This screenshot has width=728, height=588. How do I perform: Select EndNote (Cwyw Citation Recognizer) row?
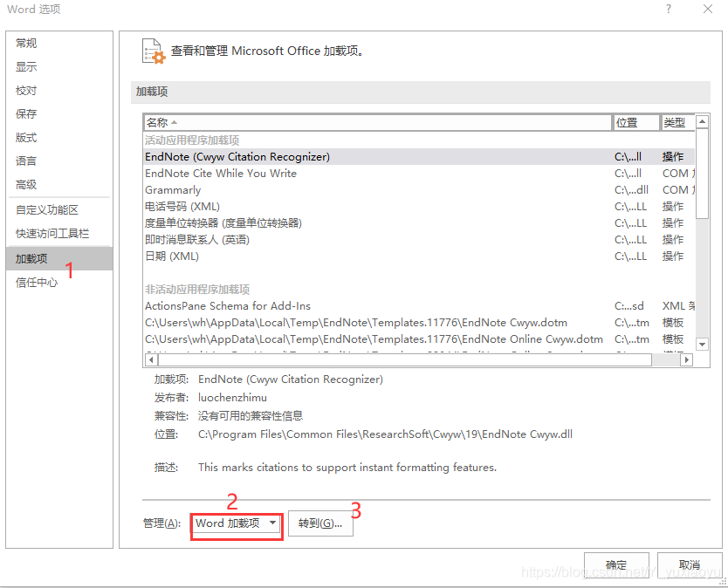(419, 157)
